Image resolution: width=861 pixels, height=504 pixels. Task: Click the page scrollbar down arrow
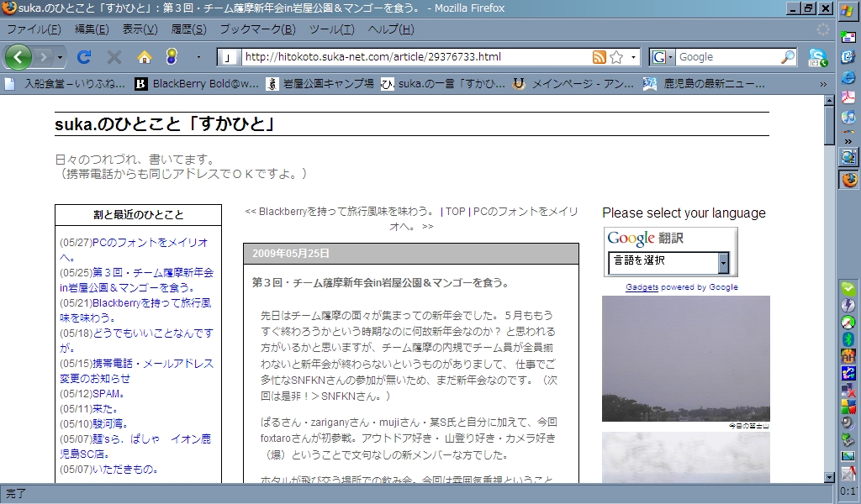(829, 477)
